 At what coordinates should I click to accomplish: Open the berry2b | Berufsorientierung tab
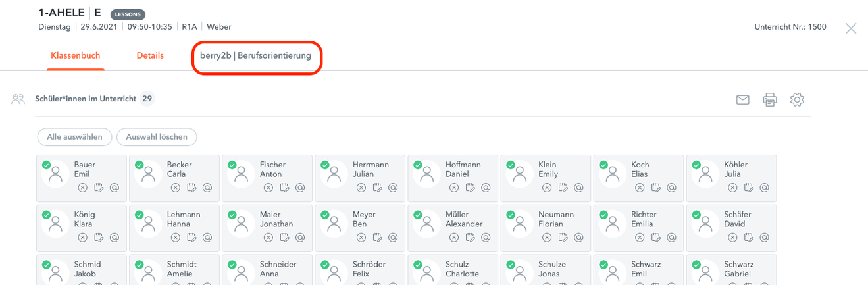(x=256, y=56)
